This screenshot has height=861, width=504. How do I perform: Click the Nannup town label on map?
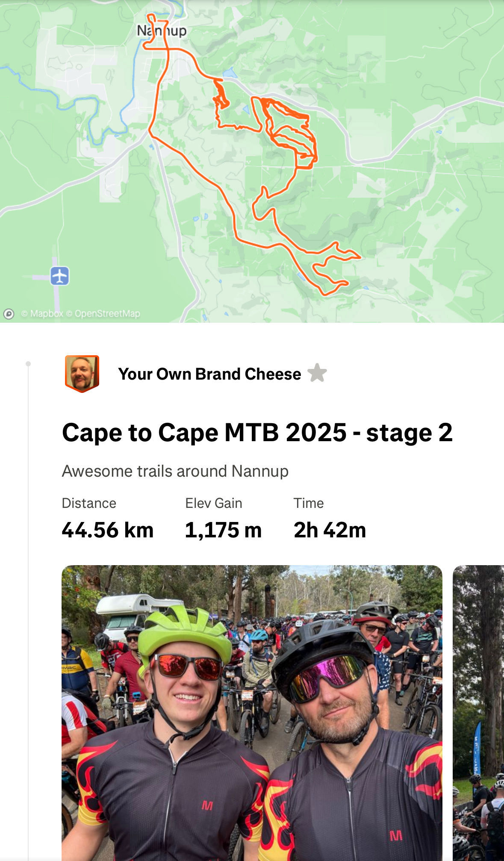[162, 31]
